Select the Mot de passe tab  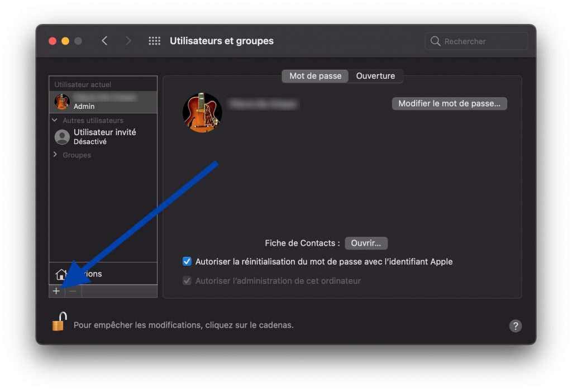click(x=315, y=76)
